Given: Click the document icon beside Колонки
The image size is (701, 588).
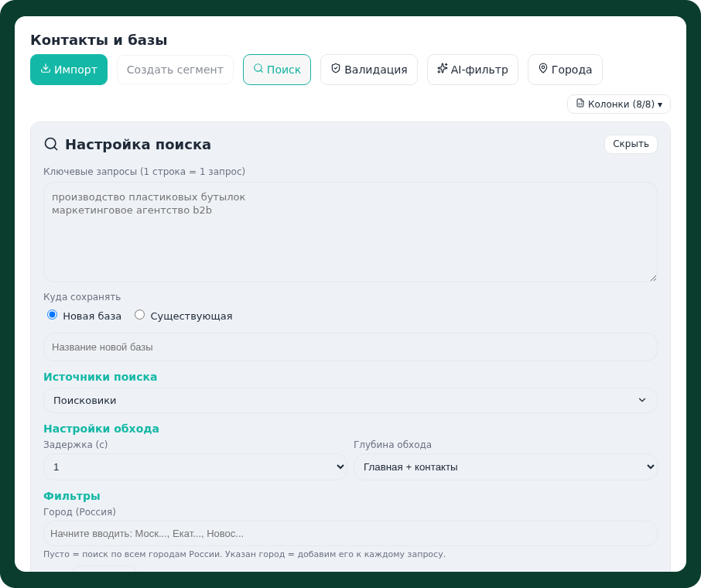Looking at the screenshot, I should pos(580,104).
